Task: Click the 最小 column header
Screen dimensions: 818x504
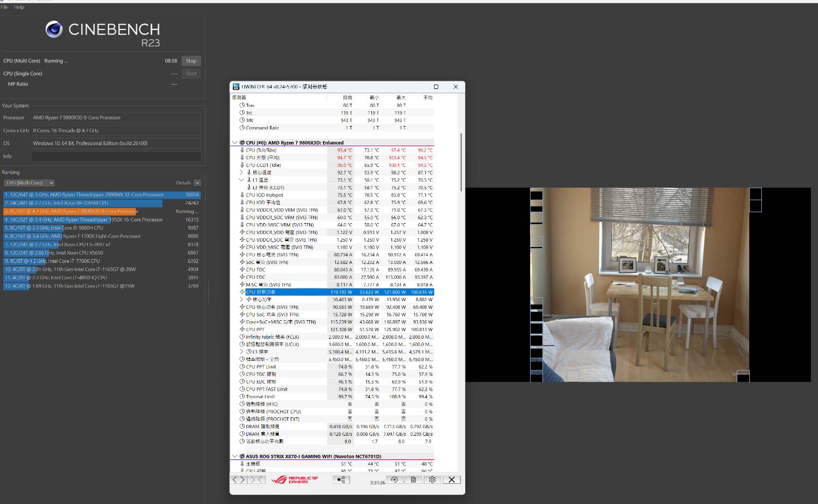Action: point(374,98)
